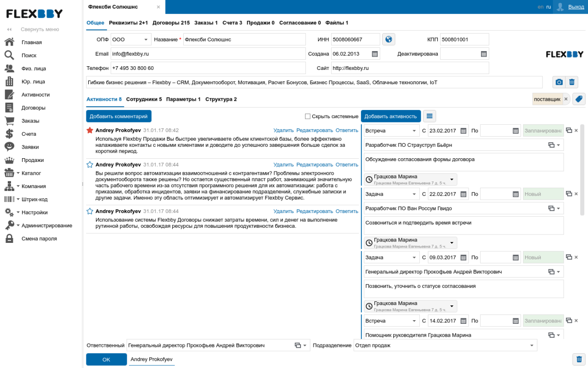
Task: Log out via the Выход link
Action: coord(576,7)
